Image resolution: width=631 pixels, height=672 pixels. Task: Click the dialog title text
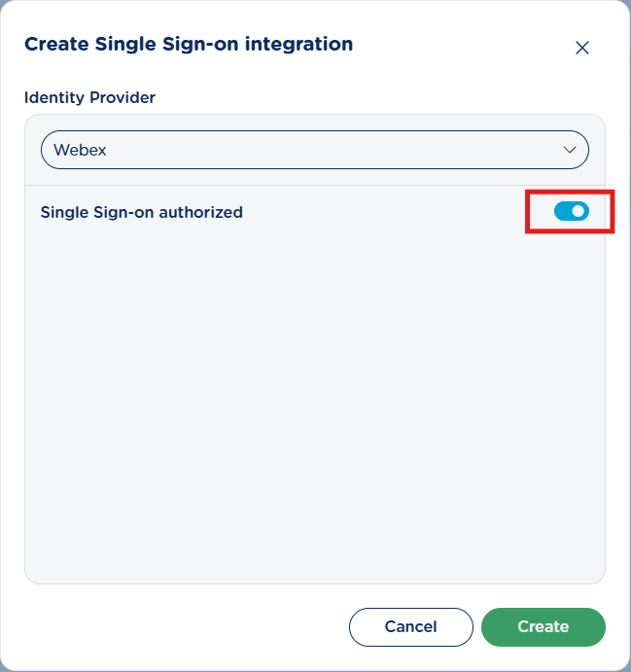188,44
